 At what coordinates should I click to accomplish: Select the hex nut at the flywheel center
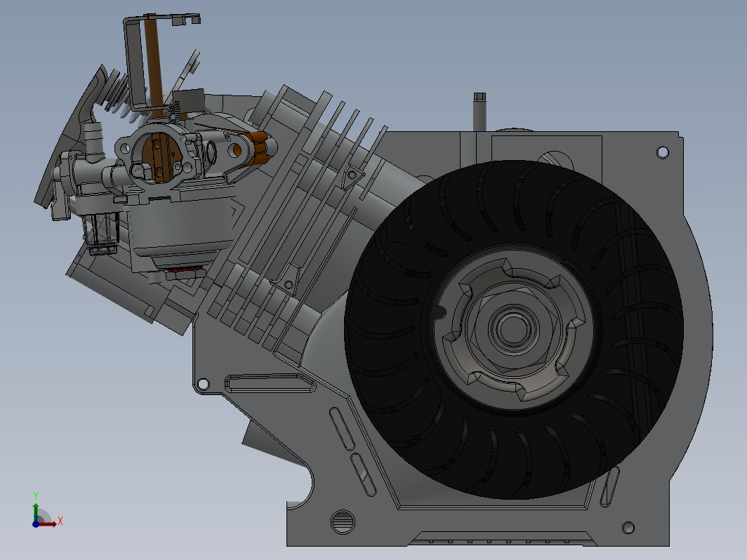[514, 330]
